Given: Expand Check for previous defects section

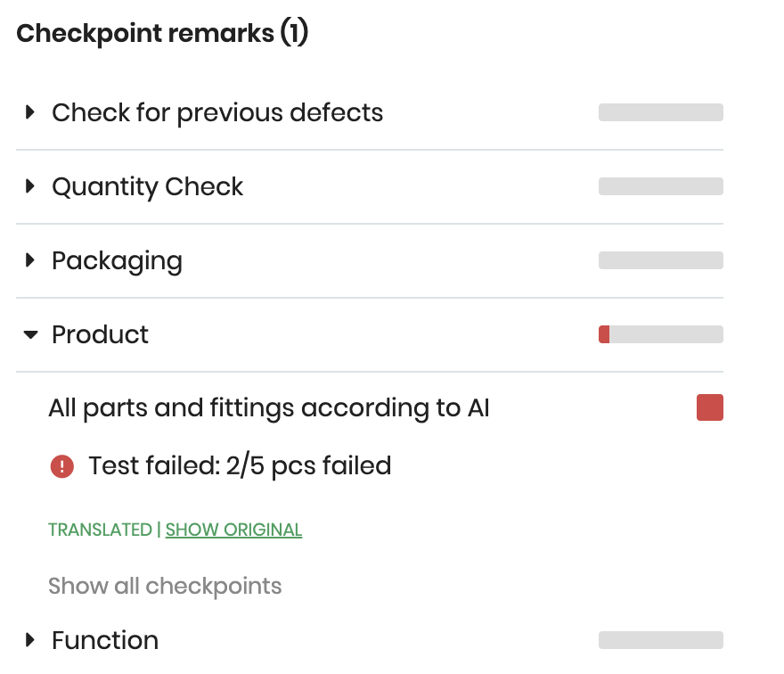Looking at the screenshot, I should pos(30,113).
